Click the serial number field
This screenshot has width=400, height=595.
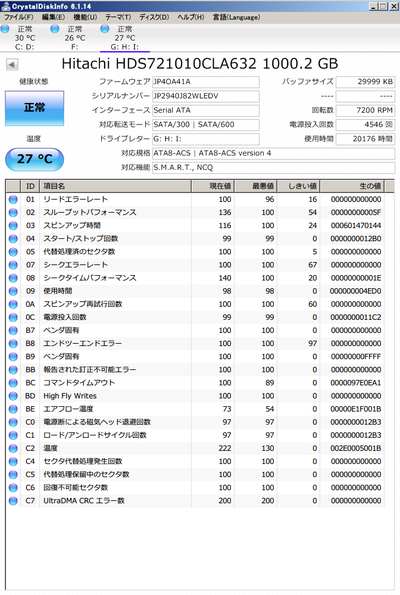click(206, 96)
